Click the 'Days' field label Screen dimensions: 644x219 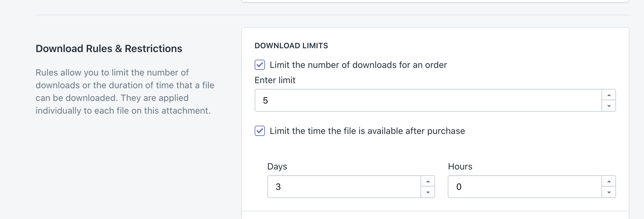(x=277, y=167)
